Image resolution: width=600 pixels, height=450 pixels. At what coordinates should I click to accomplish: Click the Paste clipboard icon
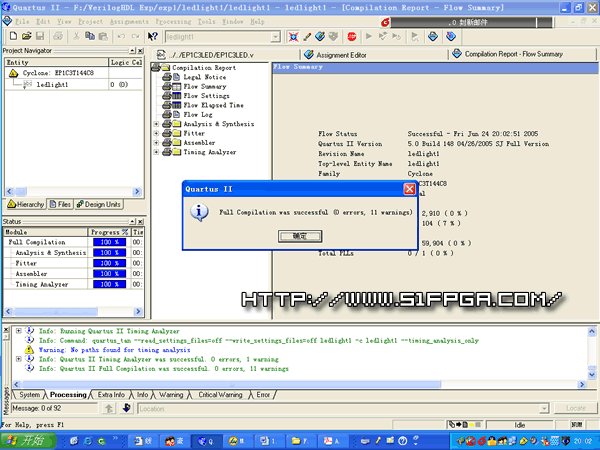pyautogui.click(x=103, y=36)
